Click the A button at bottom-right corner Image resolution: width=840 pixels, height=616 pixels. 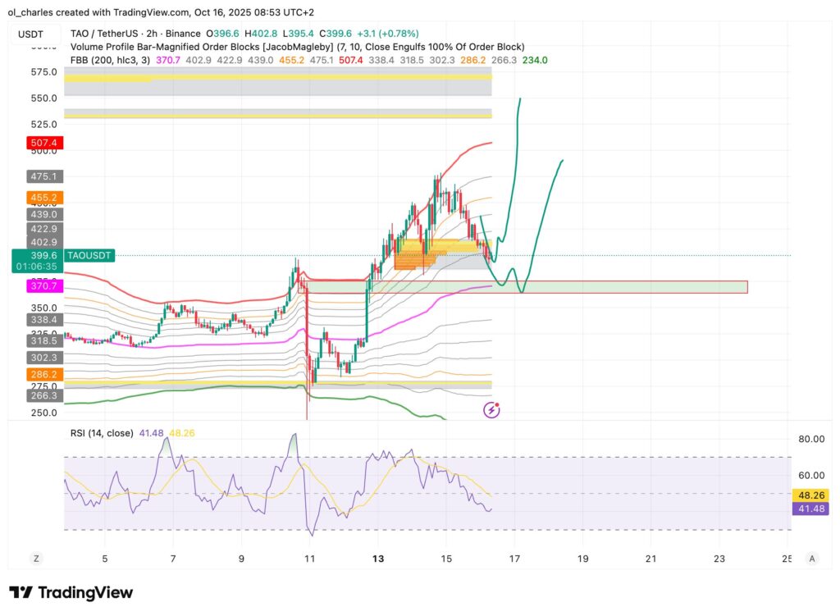811,558
